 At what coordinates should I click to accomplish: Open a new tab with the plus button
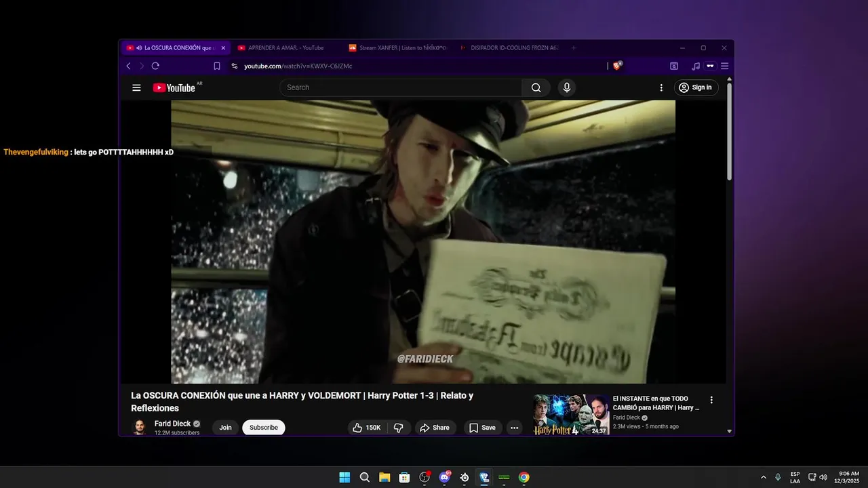pos(574,48)
